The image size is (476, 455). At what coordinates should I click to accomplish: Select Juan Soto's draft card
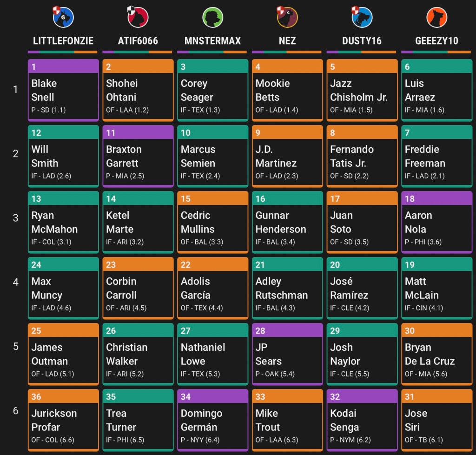(362, 223)
